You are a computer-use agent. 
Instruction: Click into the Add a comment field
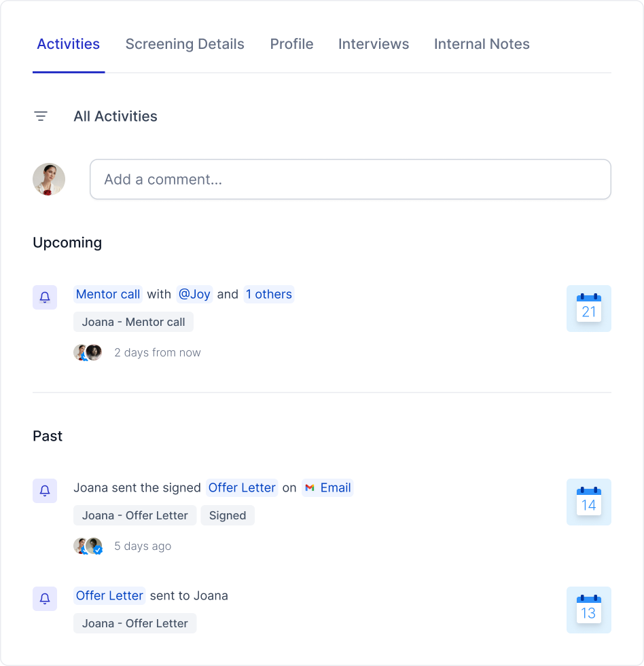point(351,179)
